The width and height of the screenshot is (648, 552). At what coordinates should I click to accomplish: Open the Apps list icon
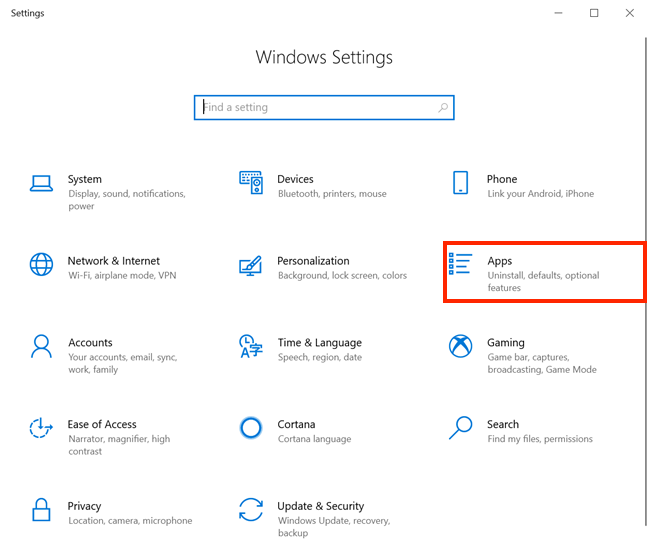(x=460, y=264)
